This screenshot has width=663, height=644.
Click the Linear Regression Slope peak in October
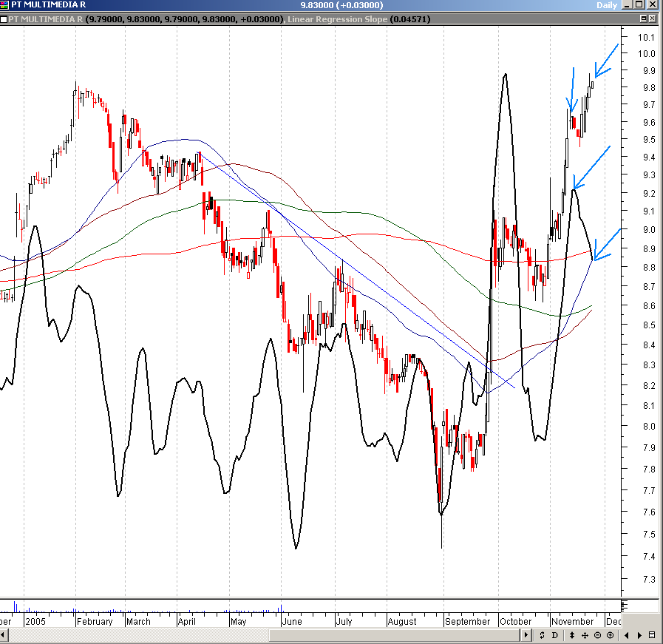506,75
